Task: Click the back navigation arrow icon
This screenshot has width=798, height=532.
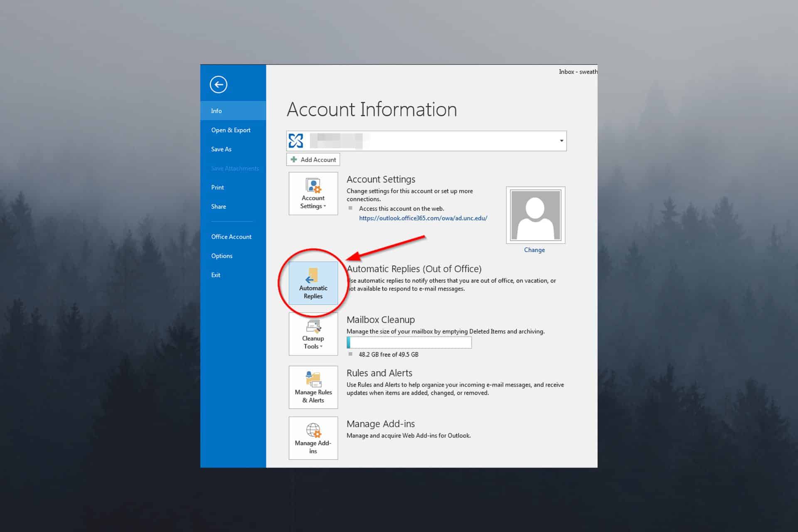Action: (x=219, y=84)
